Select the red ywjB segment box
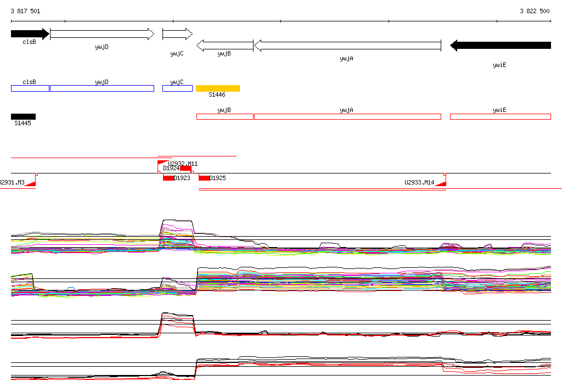This screenshot has height=392, width=562. [x=224, y=116]
